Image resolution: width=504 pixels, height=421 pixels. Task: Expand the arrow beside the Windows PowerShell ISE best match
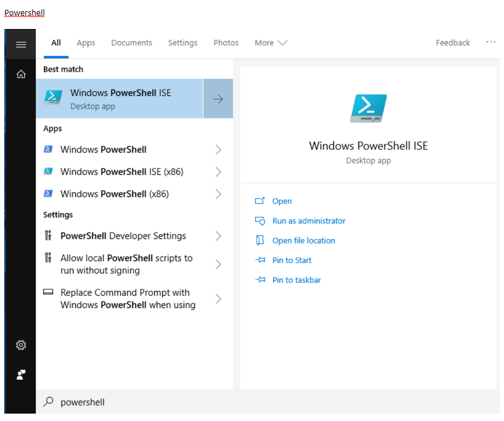[218, 99]
